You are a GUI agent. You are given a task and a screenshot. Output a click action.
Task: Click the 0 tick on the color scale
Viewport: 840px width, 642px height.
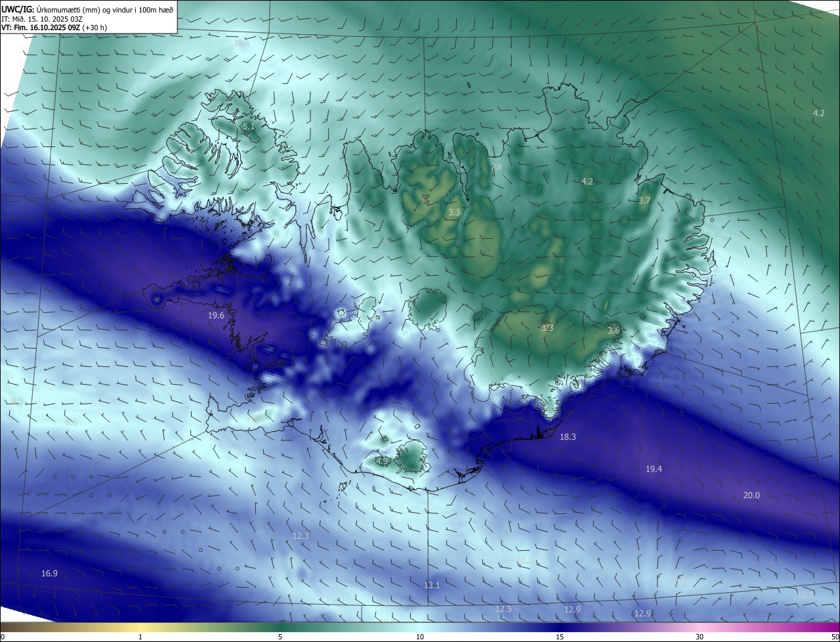(x=3, y=637)
